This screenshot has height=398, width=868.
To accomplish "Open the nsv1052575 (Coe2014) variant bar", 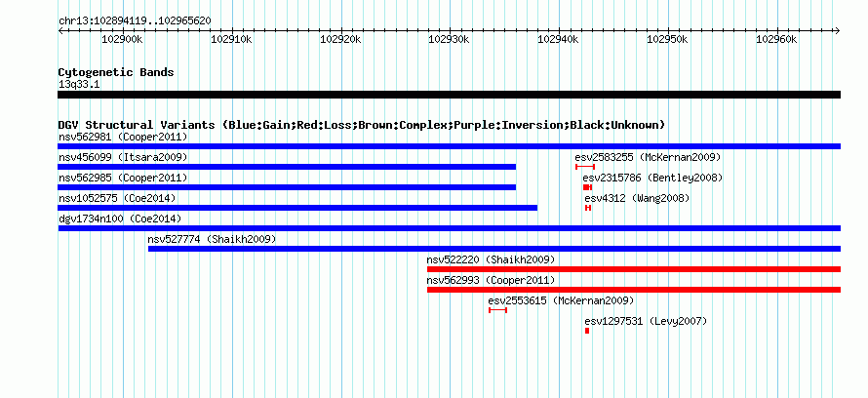I will 297,208.
